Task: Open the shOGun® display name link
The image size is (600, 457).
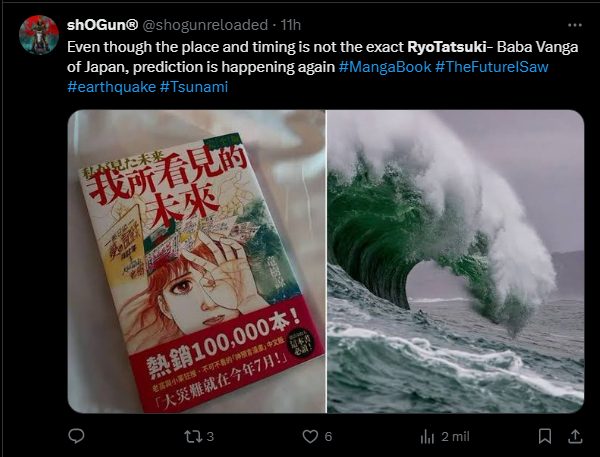Action: (102, 25)
